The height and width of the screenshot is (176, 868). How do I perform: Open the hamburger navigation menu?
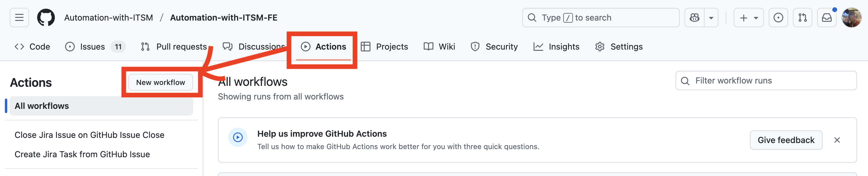(x=19, y=18)
